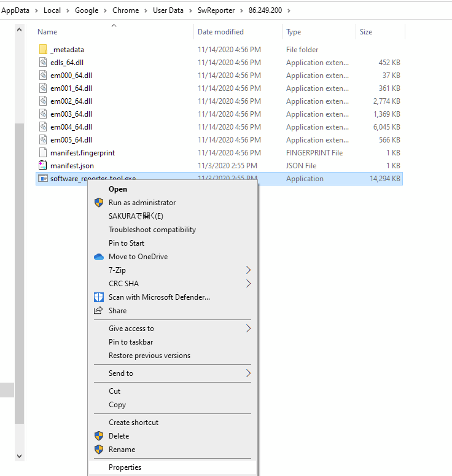Click the em001_64.dll file icon
The image size is (452, 476).
point(43,88)
